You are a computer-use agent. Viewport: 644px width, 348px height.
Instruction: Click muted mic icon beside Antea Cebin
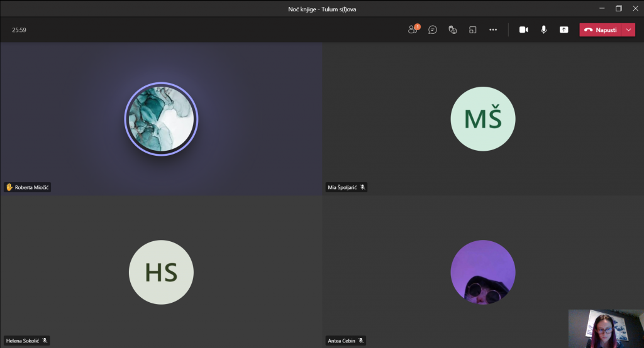tap(361, 340)
